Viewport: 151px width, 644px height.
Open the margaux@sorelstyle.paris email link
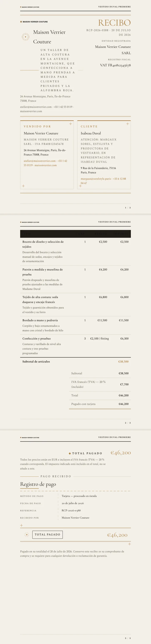point(96,179)
